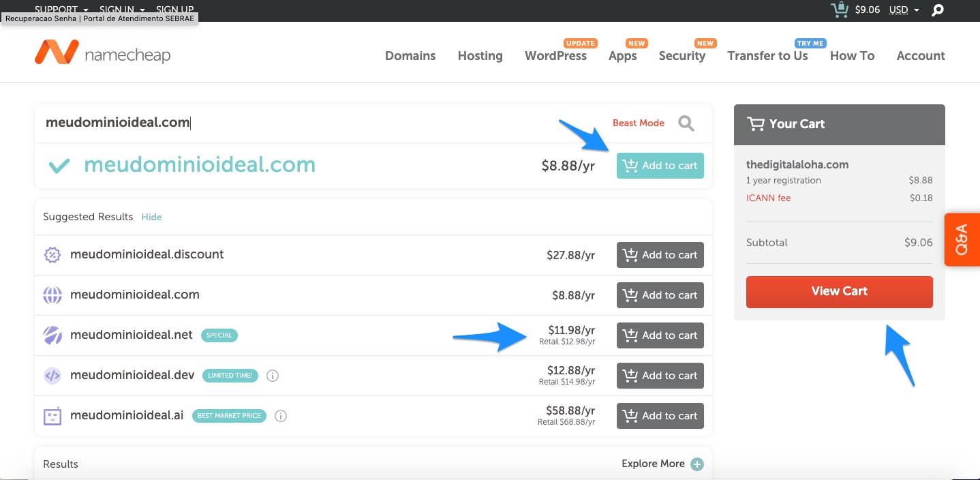Click the globe icon for meudominioideal.com

tap(52, 295)
